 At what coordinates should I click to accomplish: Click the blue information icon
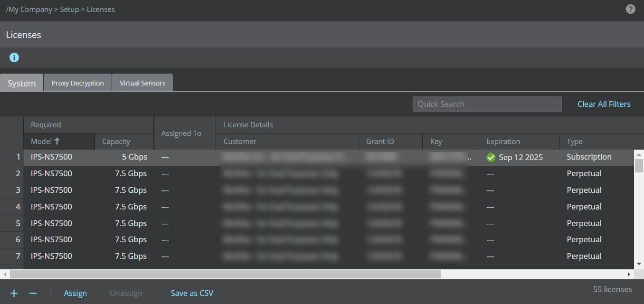click(x=14, y=57)
